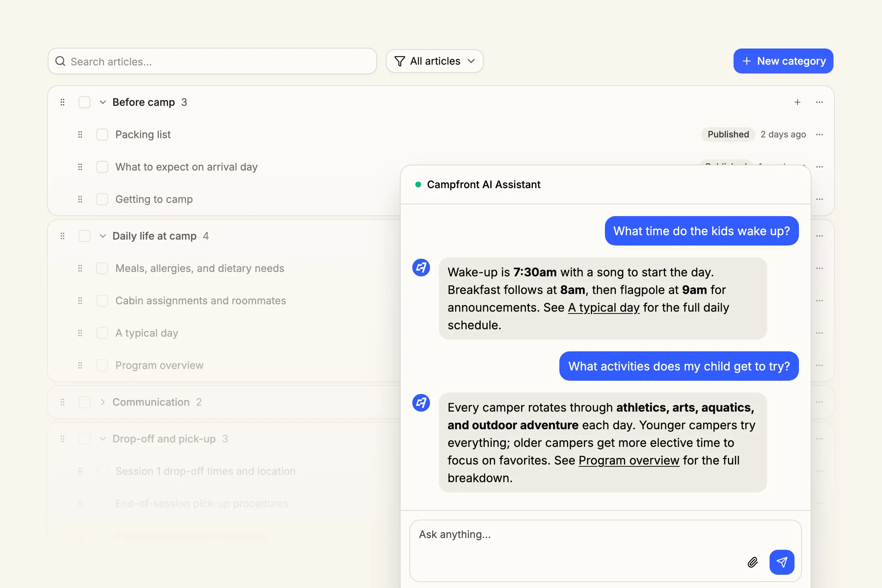Check the Communication category checkbox
Viewport: 882px width, 588px height.
point(85,402)
